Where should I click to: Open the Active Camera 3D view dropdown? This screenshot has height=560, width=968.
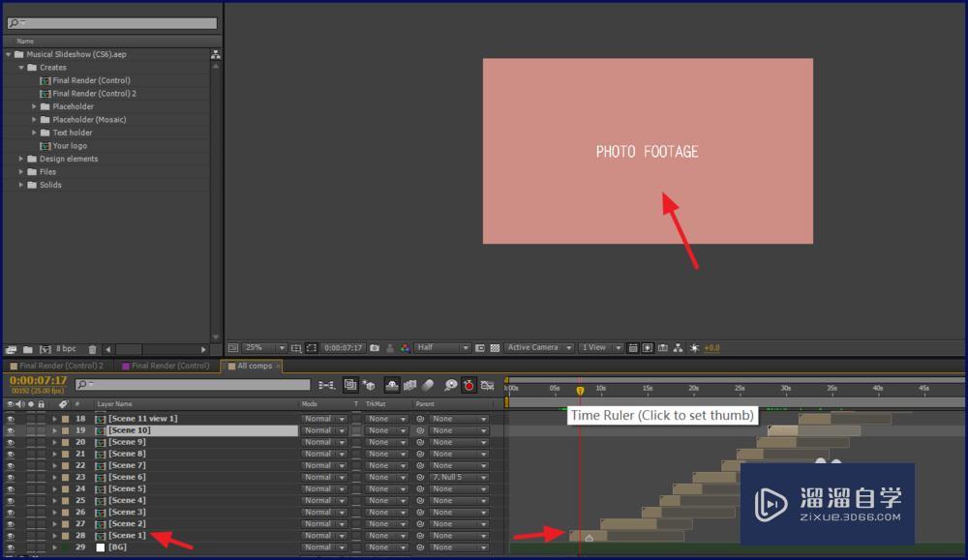pyautogui.click(x=539, y=348)
